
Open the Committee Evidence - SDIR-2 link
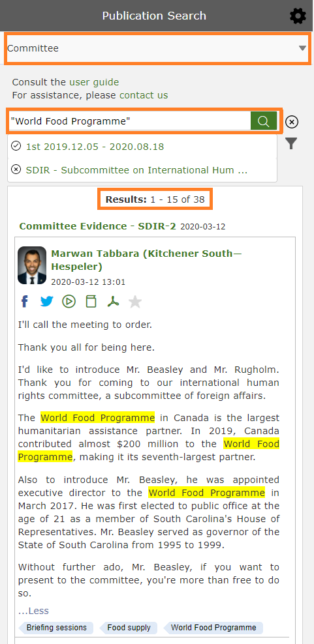[x=97, y=226]
